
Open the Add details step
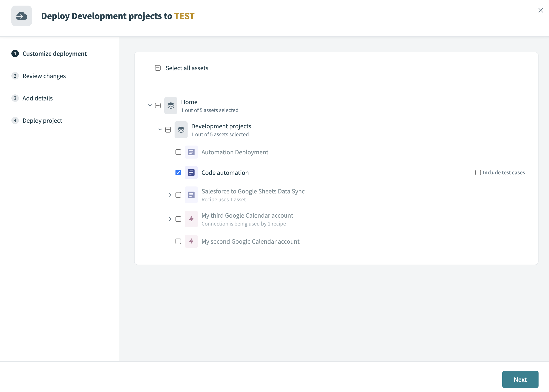[37, 98]
